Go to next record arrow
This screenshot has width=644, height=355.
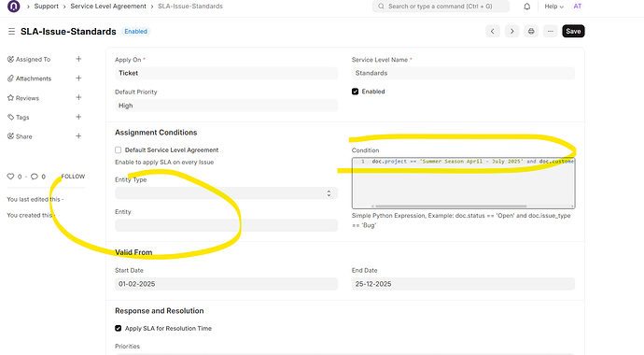(511, 31)
